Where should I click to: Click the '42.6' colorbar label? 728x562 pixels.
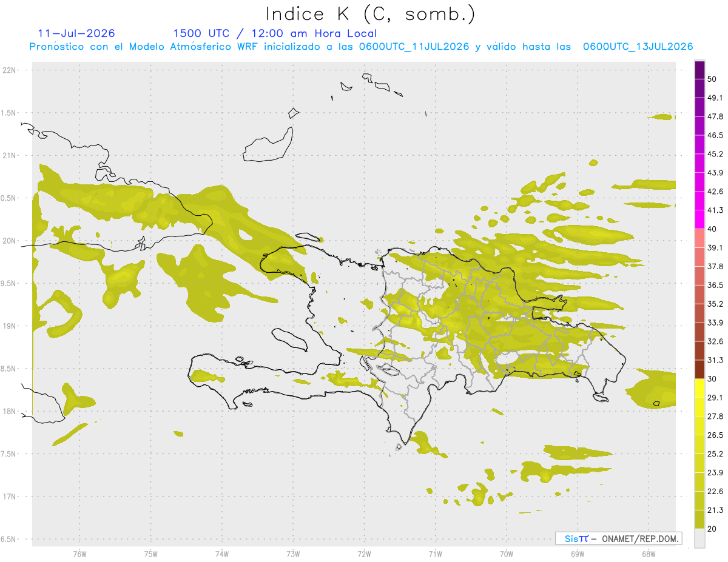point(715,192)
